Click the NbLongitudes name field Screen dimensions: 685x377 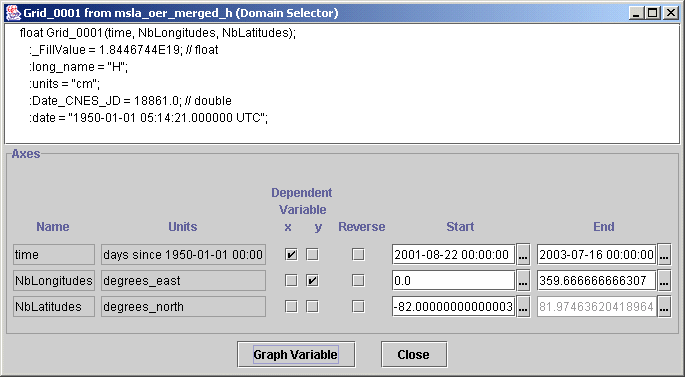[54, 280]
